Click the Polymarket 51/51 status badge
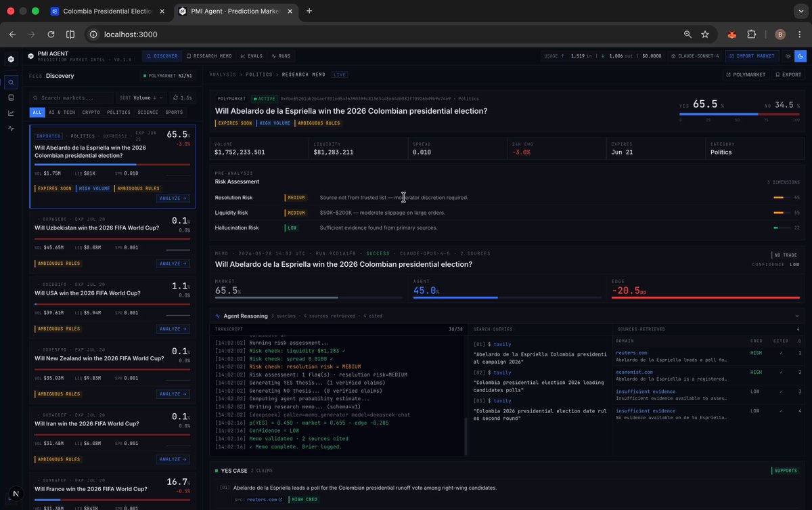The height and width of the screenshot is (510, 812). pos(168,76)
